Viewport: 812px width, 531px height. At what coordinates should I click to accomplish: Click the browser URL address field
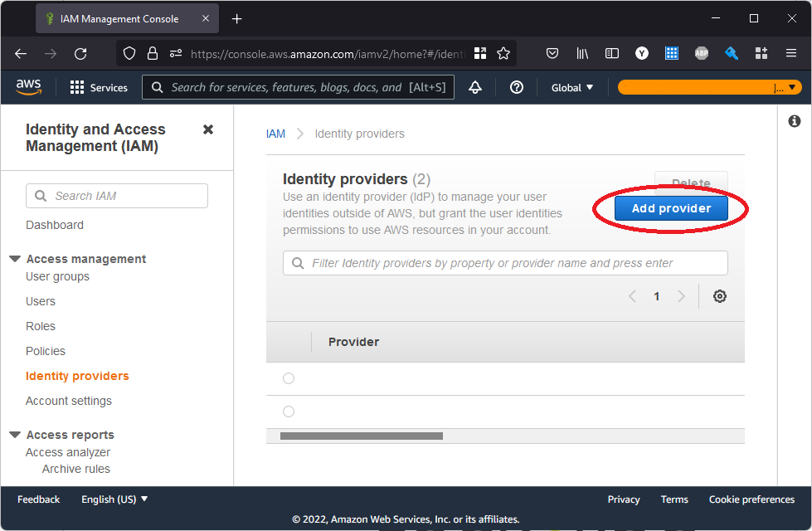coord(328,54)
